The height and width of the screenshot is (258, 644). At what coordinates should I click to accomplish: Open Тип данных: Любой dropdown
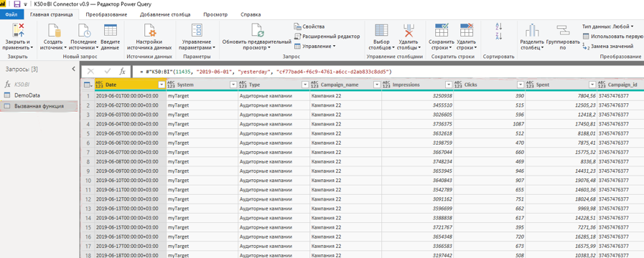click(607, 27)
